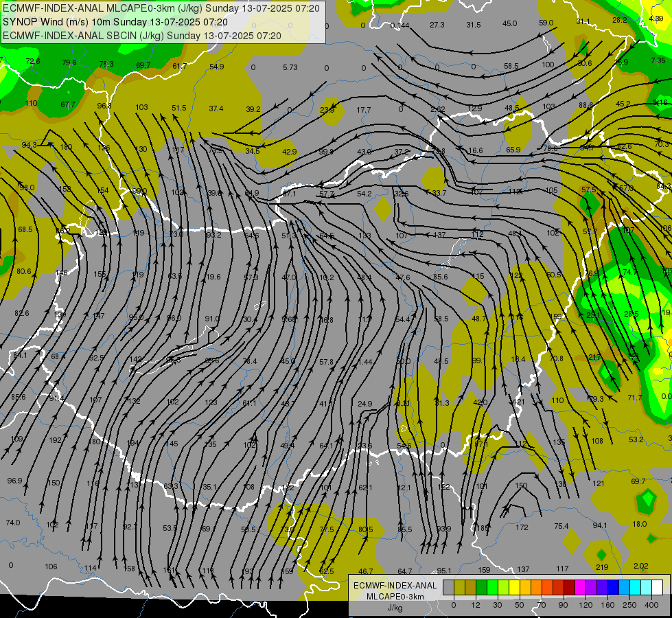Click the legend tick label 12
The width and height of the screenshot is (672, 618).
(475, 605)
